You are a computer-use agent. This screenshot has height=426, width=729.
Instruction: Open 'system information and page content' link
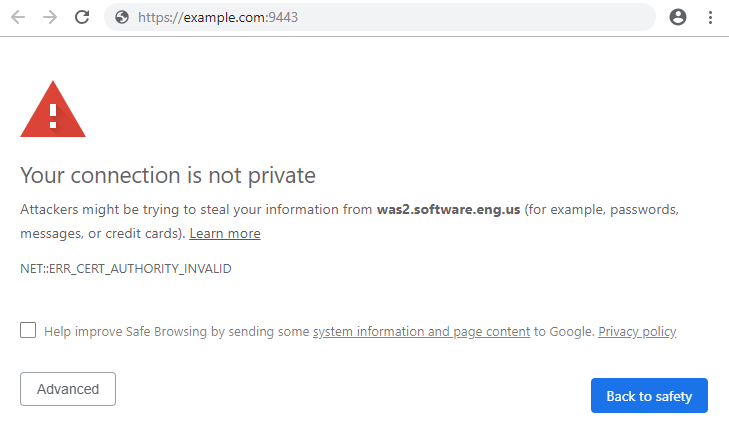421,332
